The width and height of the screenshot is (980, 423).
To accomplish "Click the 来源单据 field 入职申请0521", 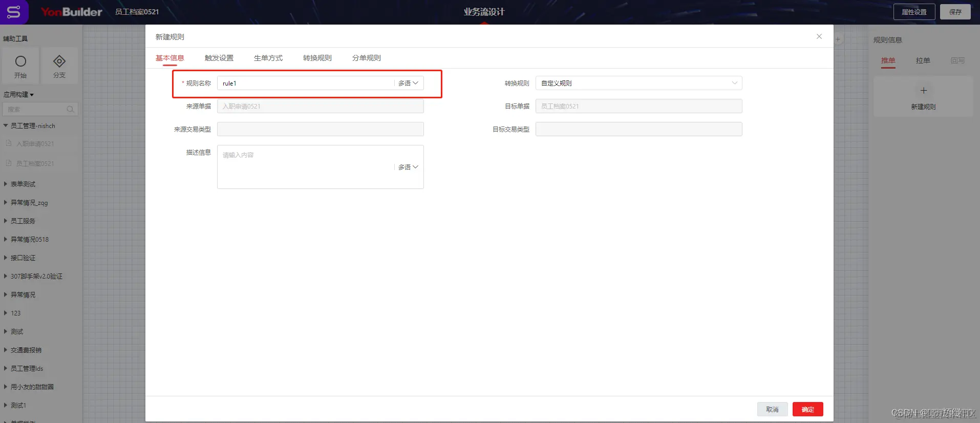I will [x=321, y=106].
